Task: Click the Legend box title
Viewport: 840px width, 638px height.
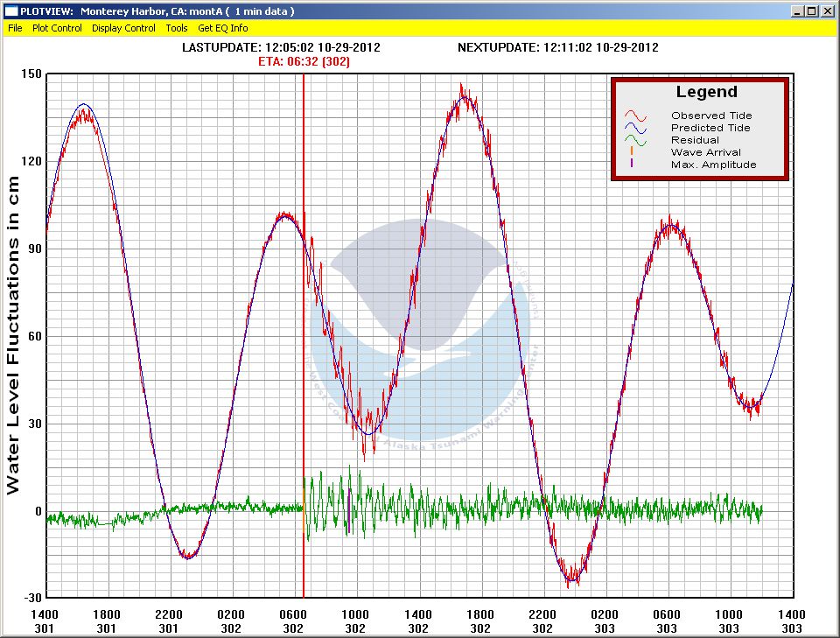Action: 706,92
